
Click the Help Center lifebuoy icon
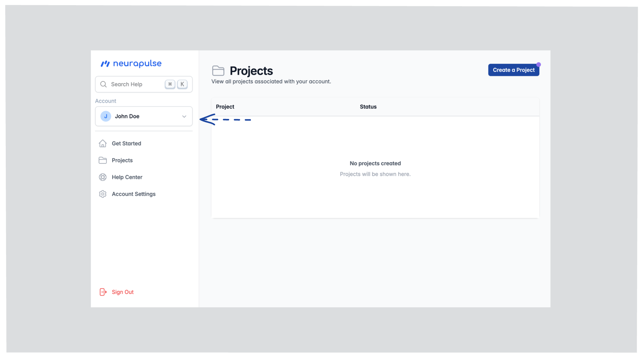point(103,177)
